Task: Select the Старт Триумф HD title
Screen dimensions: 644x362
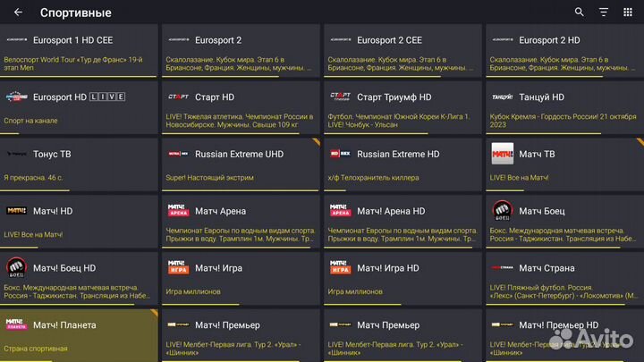Action: (394, 97)
